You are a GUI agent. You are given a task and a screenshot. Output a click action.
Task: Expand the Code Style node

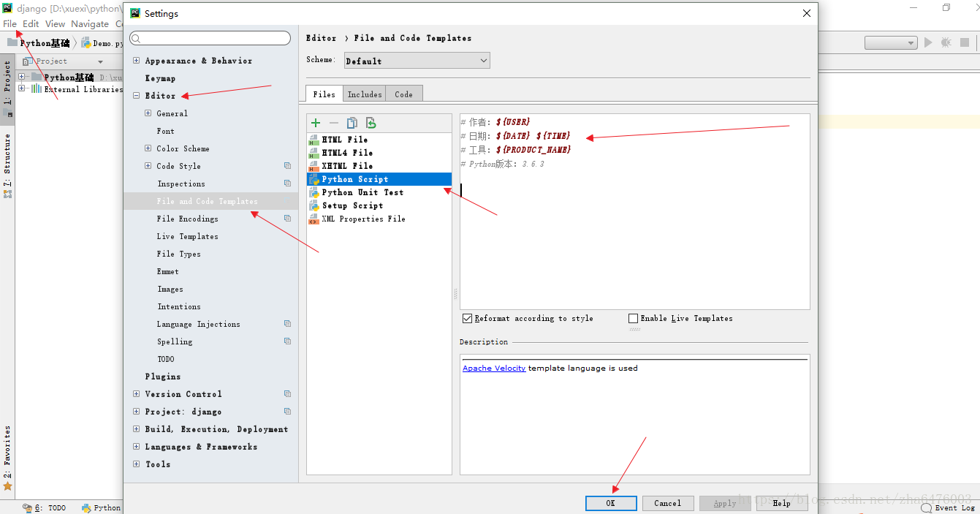point(148,166)
